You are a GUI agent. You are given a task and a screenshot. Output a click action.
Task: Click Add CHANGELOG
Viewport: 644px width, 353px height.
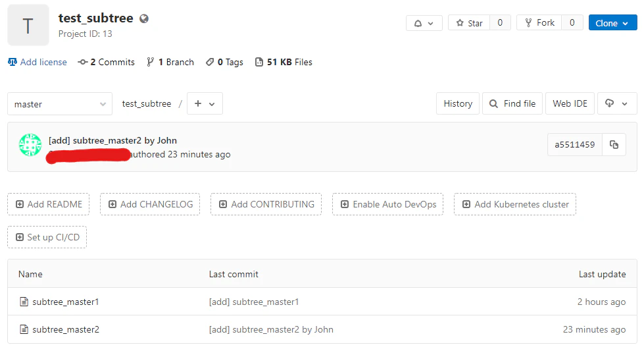(150, 204)
